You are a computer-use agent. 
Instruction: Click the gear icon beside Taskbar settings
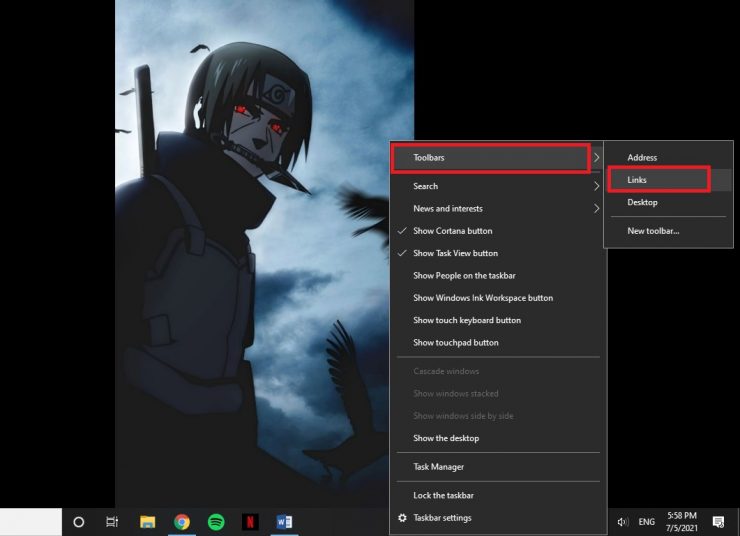pos(402,518)
